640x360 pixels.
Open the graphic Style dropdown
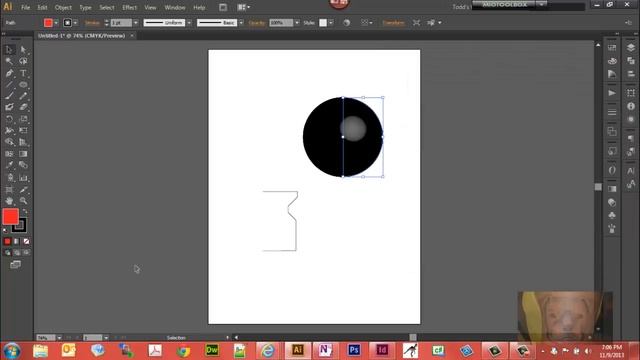[x=331, y=23]
